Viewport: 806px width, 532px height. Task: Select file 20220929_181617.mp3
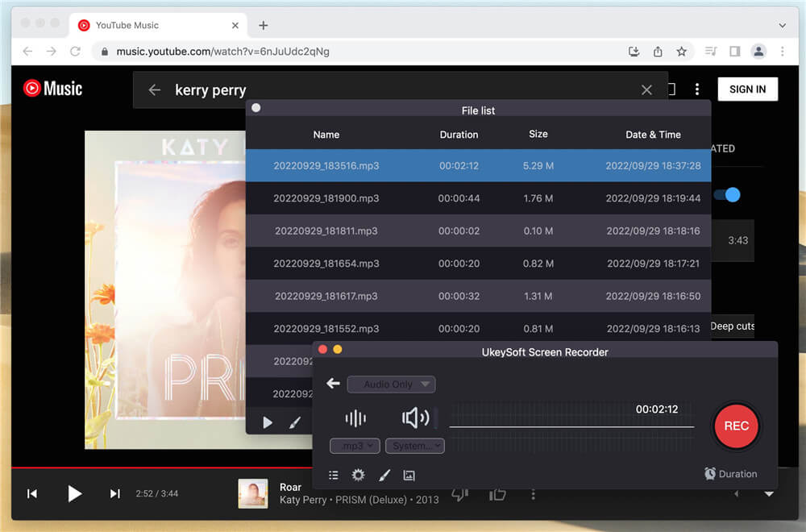(478, 296)
